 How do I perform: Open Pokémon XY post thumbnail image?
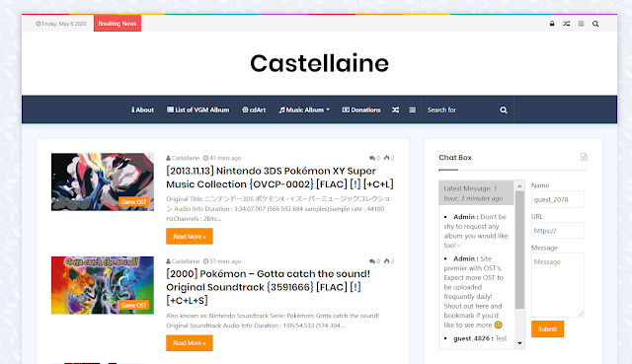[x=103, y=182]
